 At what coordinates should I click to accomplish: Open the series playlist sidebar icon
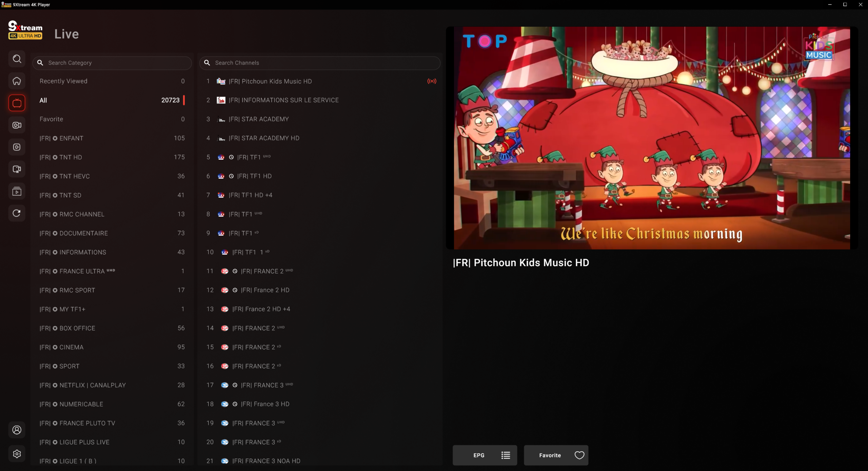click(x=17, y=191)
